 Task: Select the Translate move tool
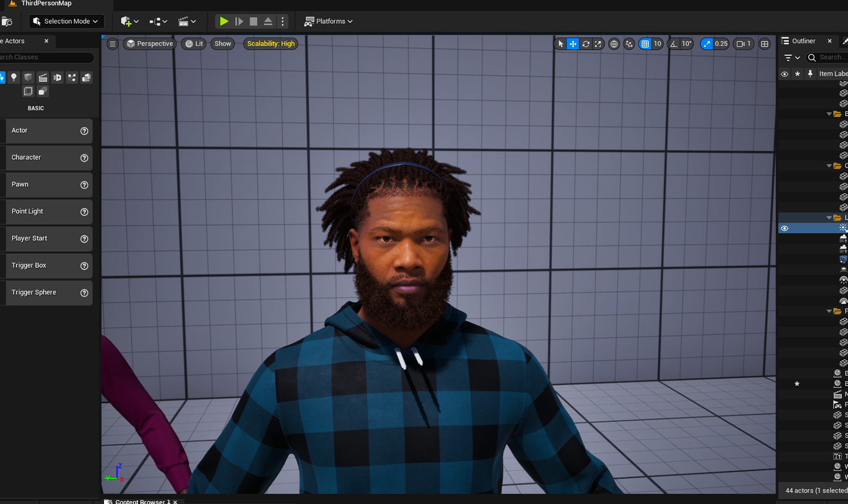tap(573, 44)
